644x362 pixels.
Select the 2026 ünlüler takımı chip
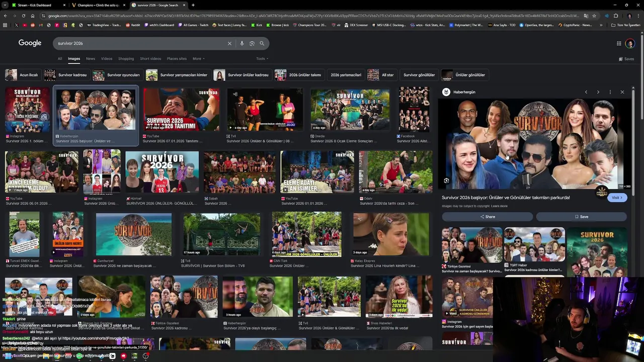point(298,75)
